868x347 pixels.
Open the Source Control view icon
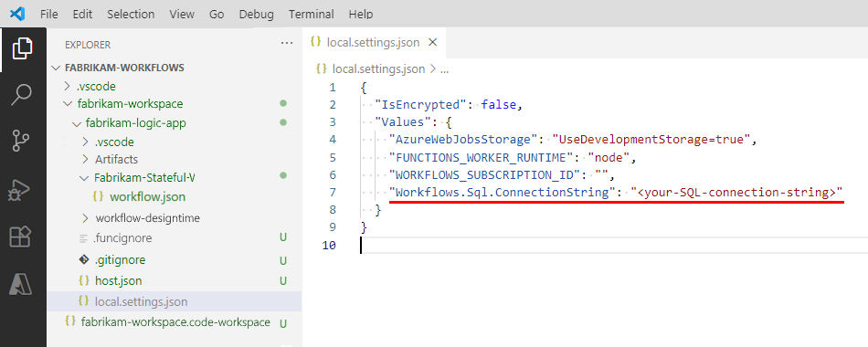(22, 142)
